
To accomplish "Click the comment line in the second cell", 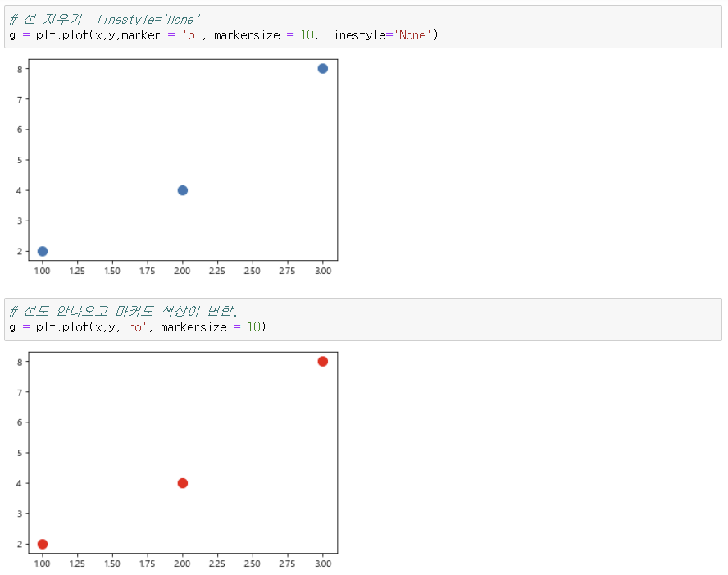I will point(124,311).
